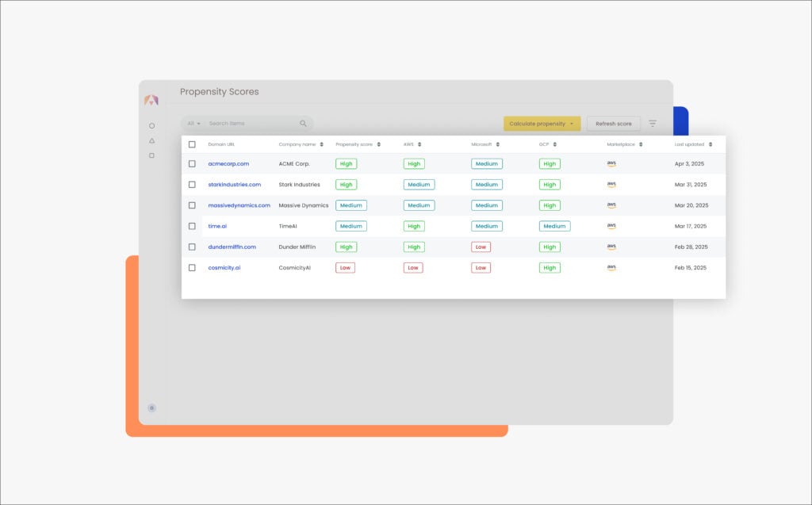812x505 pixels.
Task: Click the search magnifier icon
Action: tap(303, 123)
